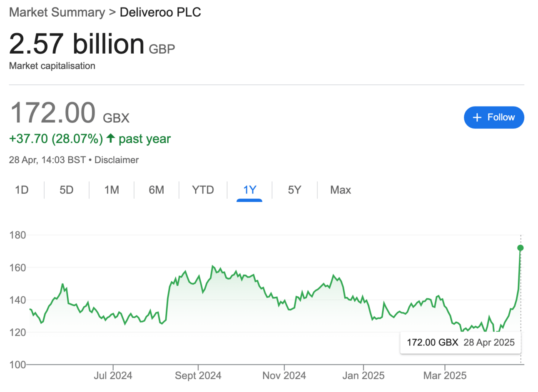The height and width of the screenshot is (392, 538).
Task: Switch to the 1M chart range
Action: [x=112, y=190]
